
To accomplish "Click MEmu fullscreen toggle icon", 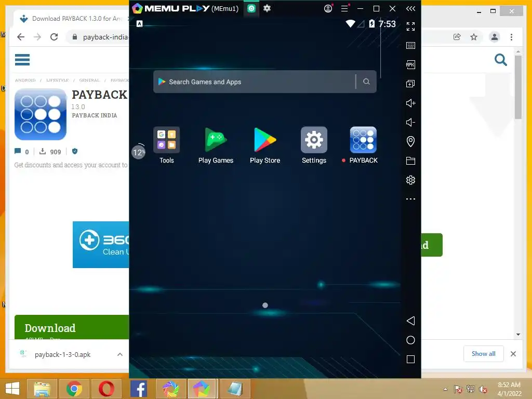I will click(410, 26).
